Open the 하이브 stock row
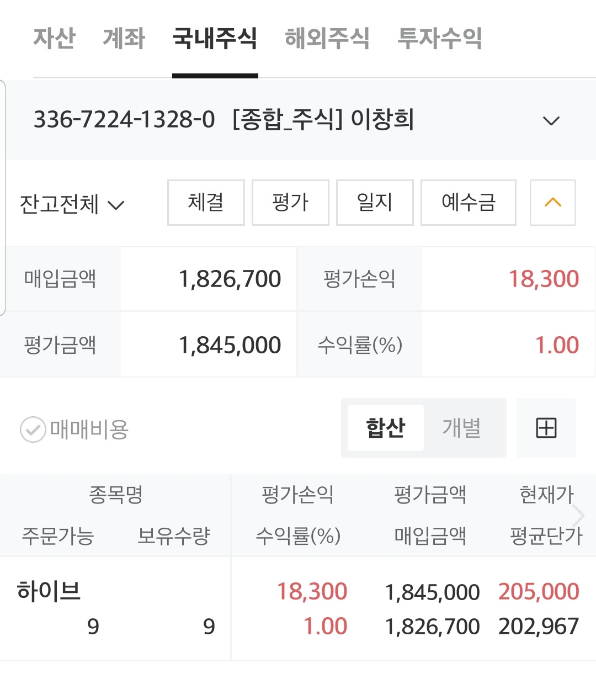Image resolution: width=596 pixels, height=700 pixels. point(298,608)
